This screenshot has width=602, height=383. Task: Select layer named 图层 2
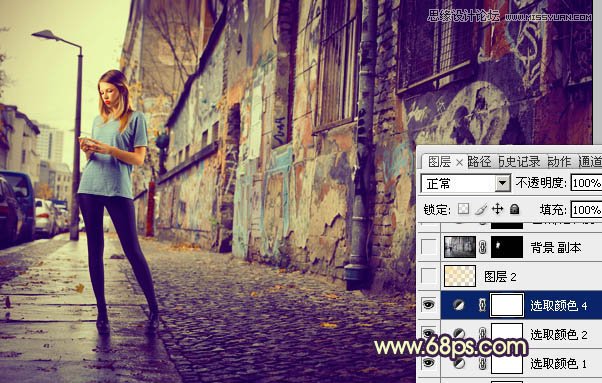point(500,276)
